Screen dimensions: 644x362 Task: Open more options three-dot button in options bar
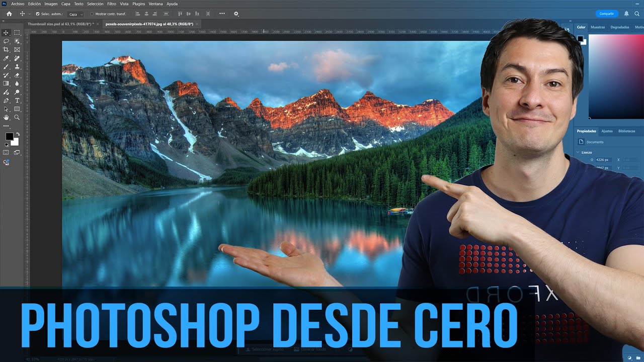[222, 14]
